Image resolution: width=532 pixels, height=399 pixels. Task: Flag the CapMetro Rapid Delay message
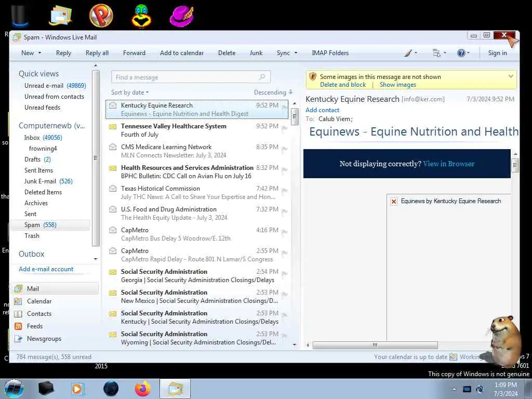coord(284,253)
